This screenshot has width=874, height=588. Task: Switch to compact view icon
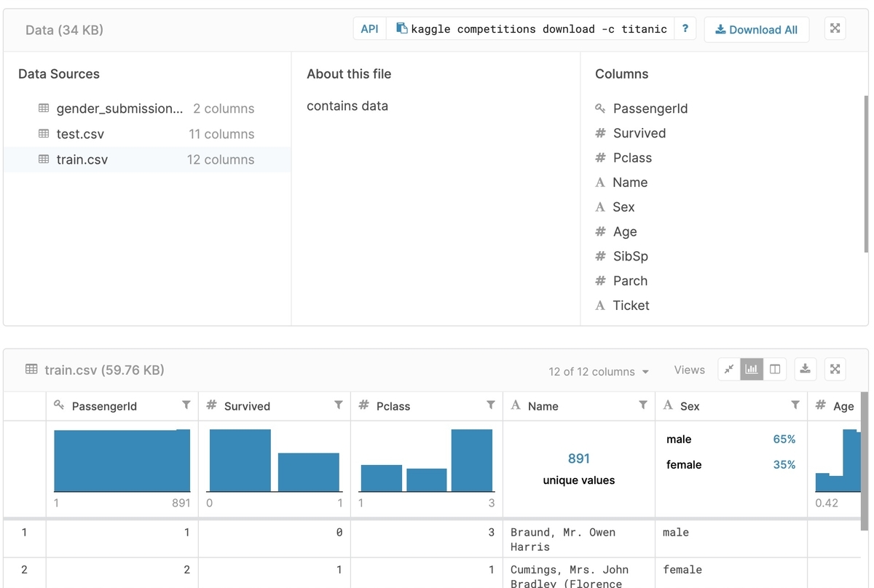pyautogui.click(x=729, y=369)
